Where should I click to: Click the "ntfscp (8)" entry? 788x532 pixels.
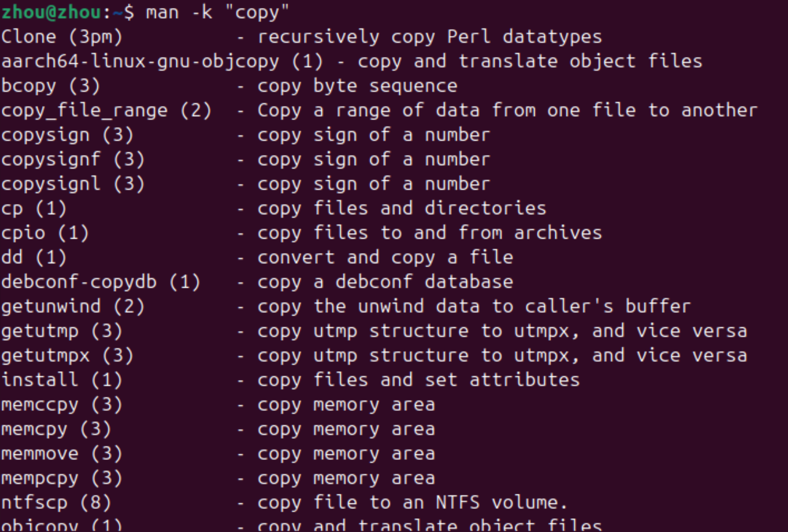[56, 503]
